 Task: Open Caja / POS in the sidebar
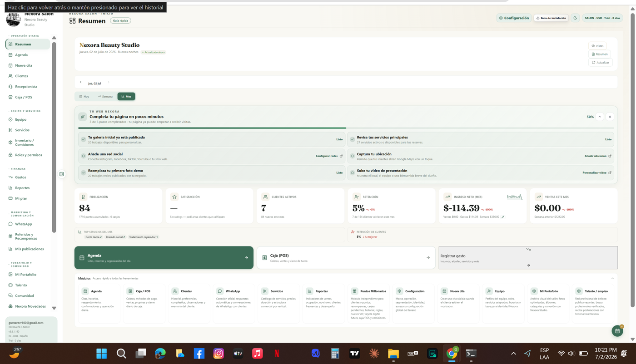coord(24,97)
